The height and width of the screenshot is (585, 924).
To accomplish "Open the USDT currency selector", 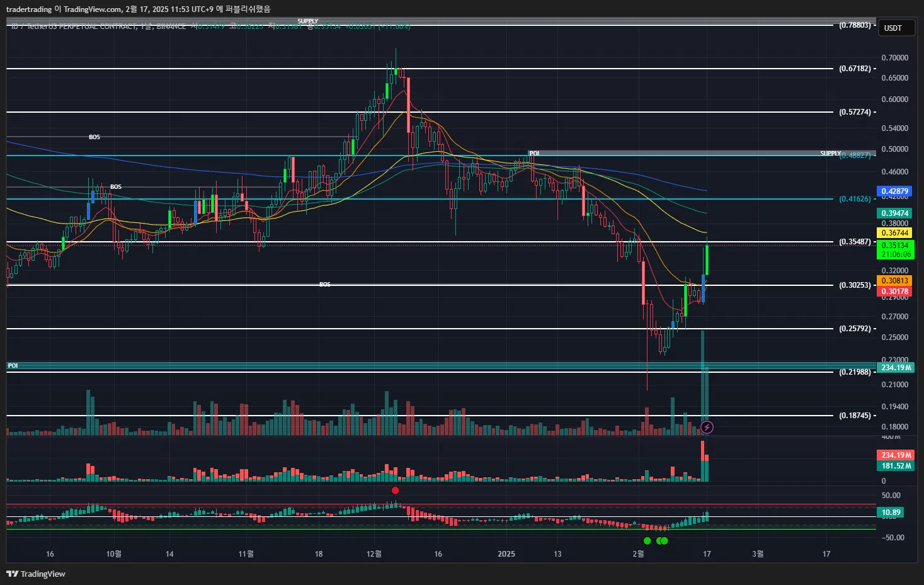I will (x=896, y=28).
